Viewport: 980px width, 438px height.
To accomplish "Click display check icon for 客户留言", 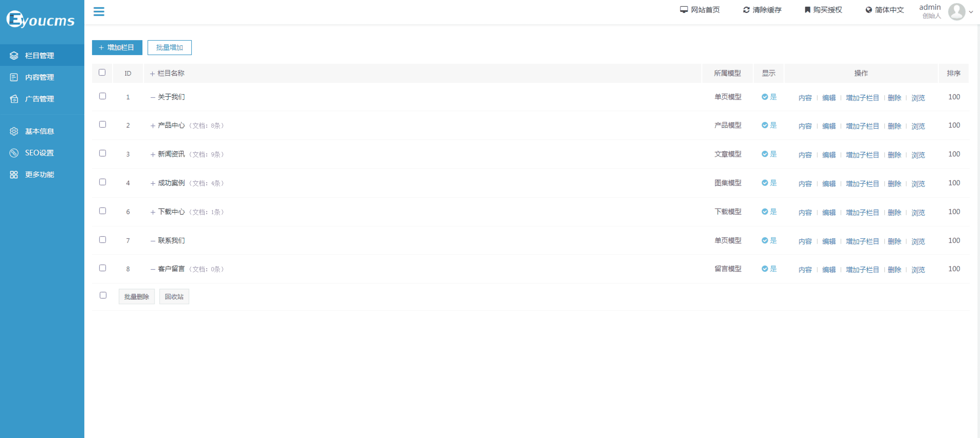I will (x=765, y=268).
